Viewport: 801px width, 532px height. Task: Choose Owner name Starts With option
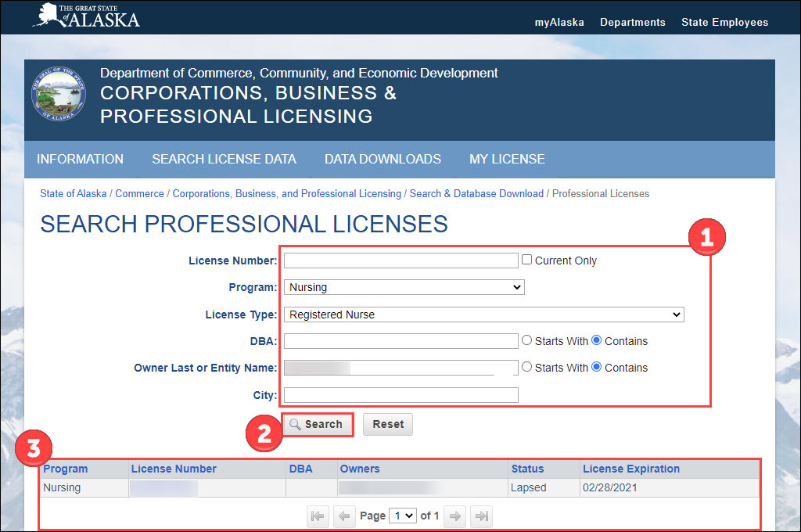coord(526,367)
